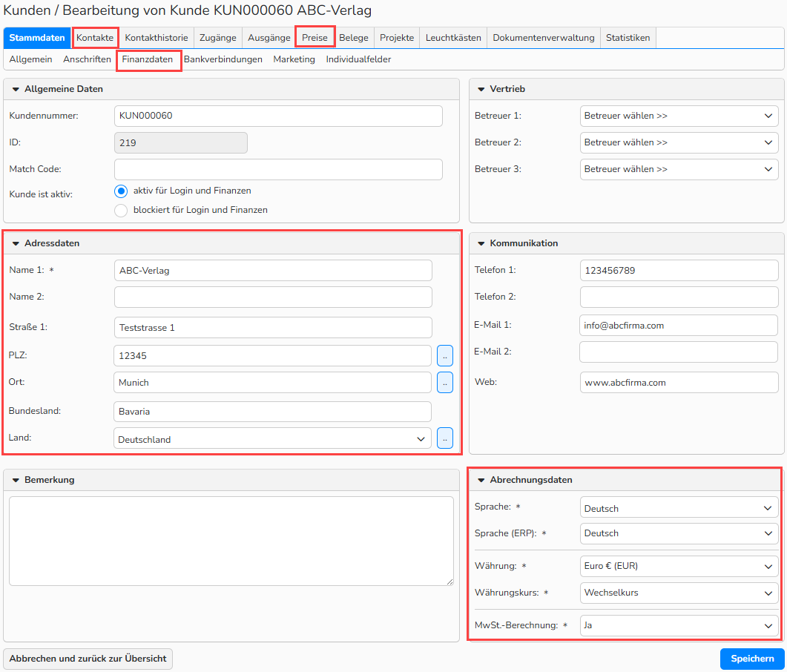This screenshot has width=787, height=672.
Task: Click the empty Name 2 field
Action: point(273,297)
